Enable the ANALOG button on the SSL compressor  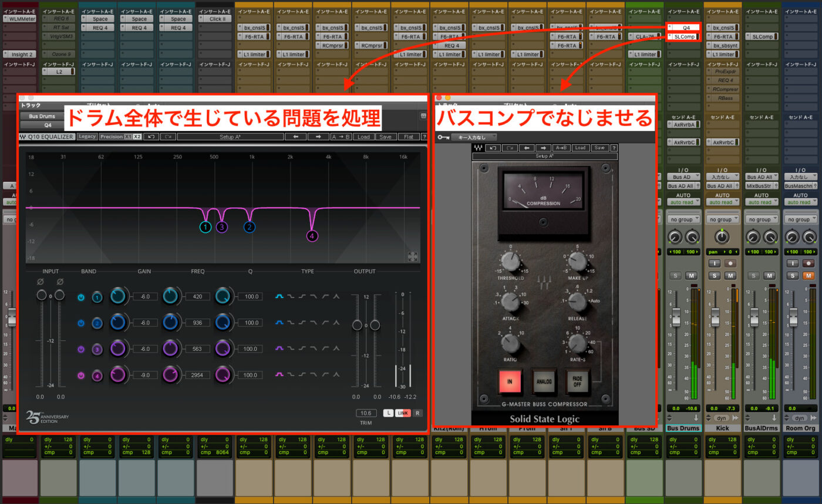coord(544,381)
